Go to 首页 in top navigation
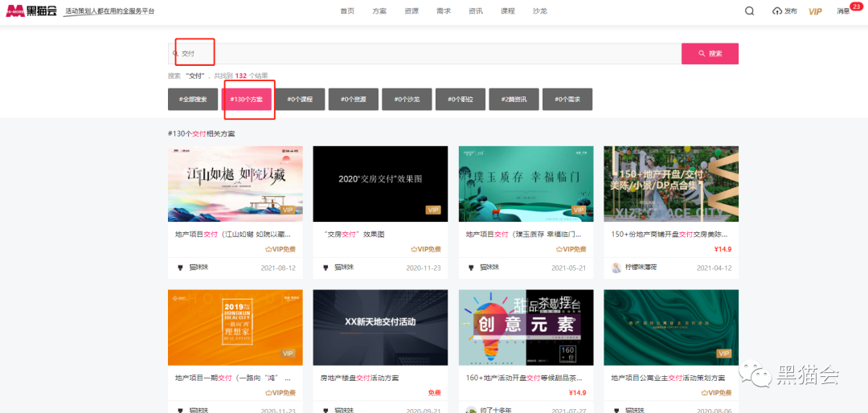Screen dimensions: 868x413 [x=347, y=11]
